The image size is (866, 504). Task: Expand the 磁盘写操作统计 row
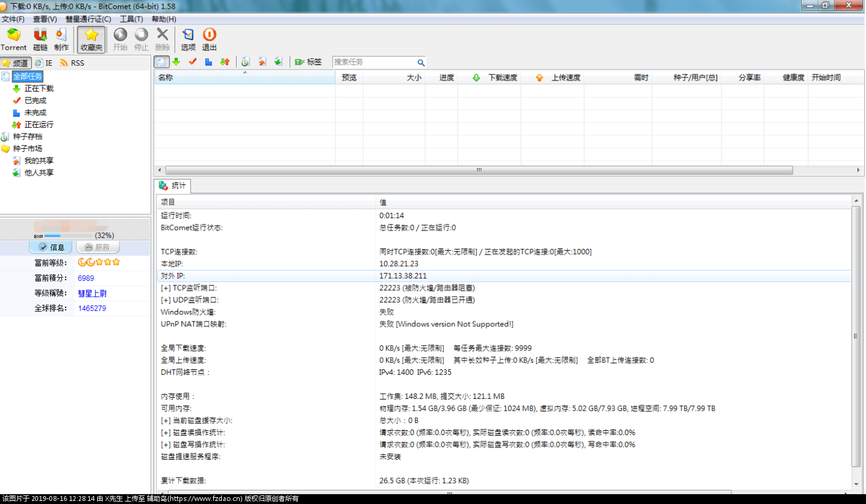164,444
